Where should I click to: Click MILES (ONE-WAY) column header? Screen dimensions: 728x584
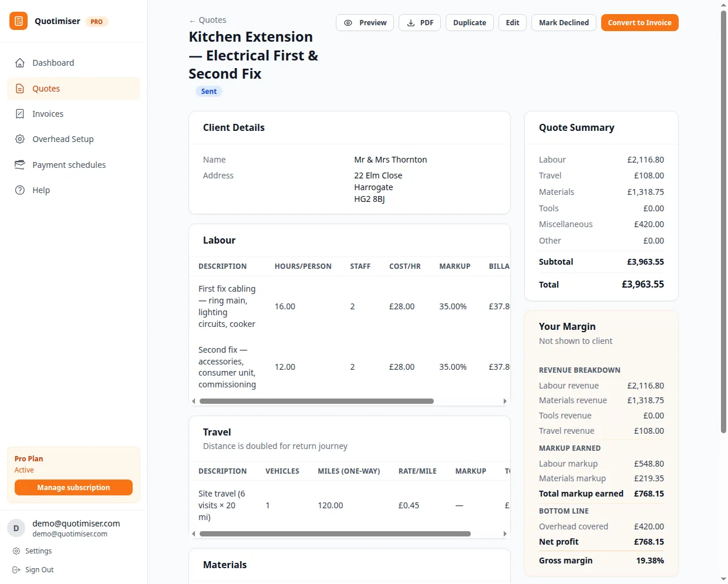[349, 471]
